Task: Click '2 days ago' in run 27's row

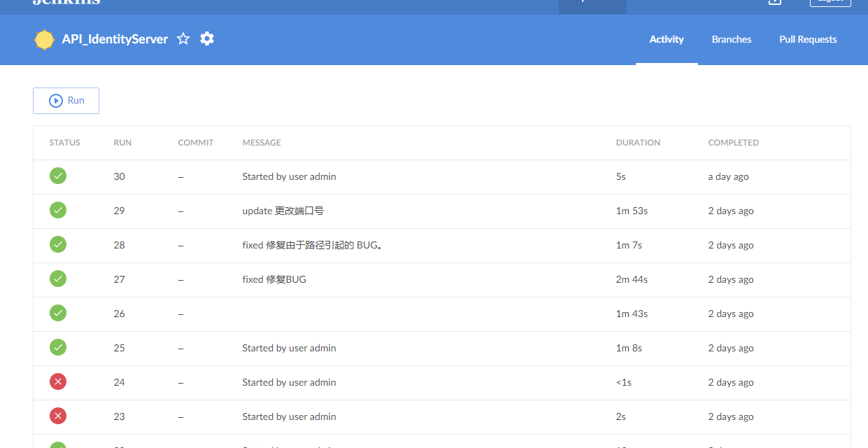Action: pyautogui.click(x=731, y=280)
